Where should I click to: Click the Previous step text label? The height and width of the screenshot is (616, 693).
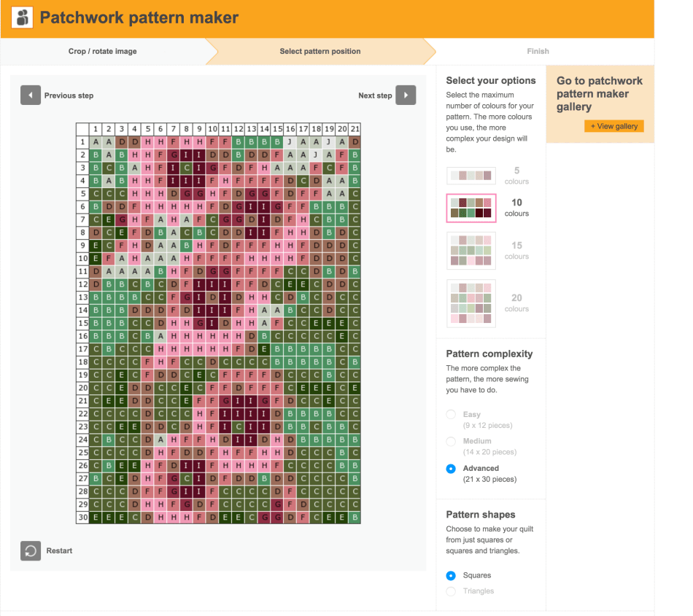(x=69, y=95)
